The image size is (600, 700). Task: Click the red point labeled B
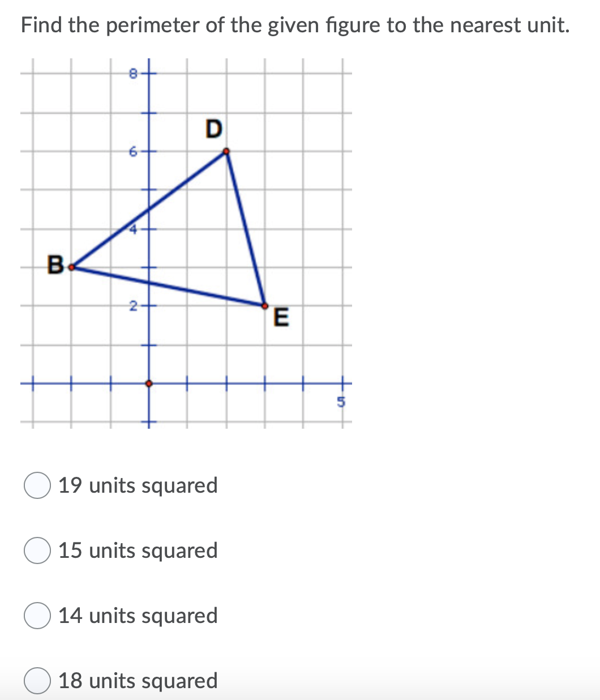pyautogui.click(x=71, y=267)
